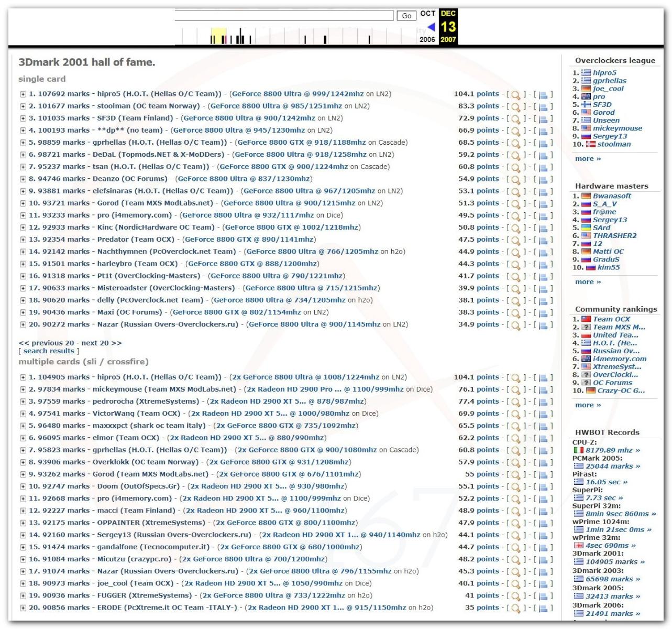Screen dimensions: 672x629
Task: Open Bwanasoft's profile in Hardware masters
Action: [x=612, y=196]
